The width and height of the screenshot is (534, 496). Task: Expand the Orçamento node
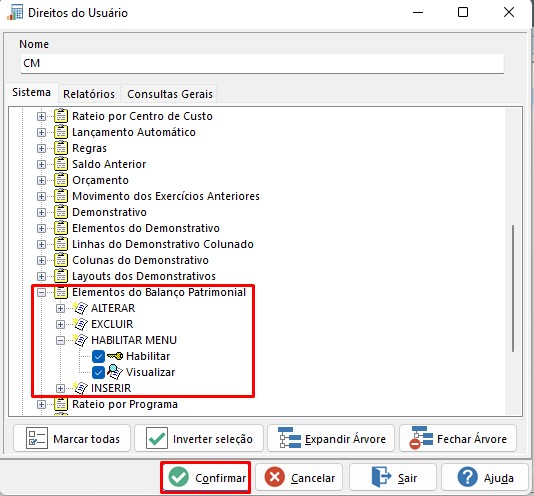click(x=41, y=181)
